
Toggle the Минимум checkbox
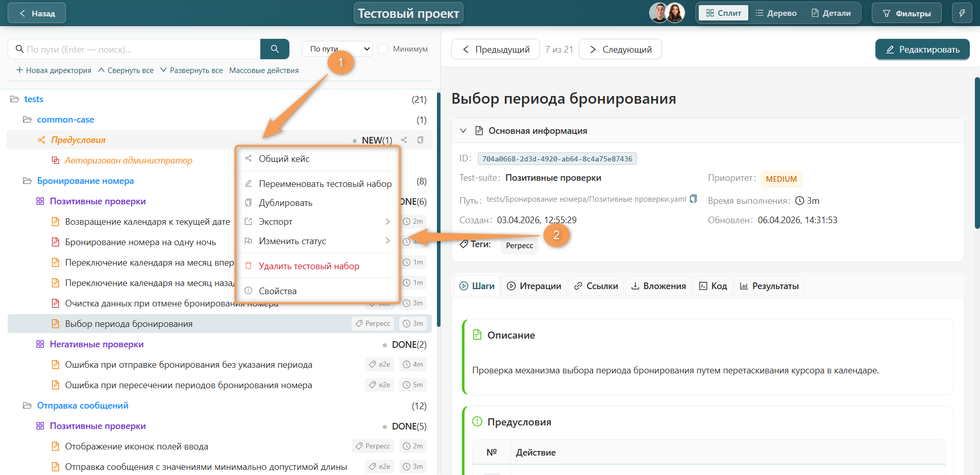point(383,49)
